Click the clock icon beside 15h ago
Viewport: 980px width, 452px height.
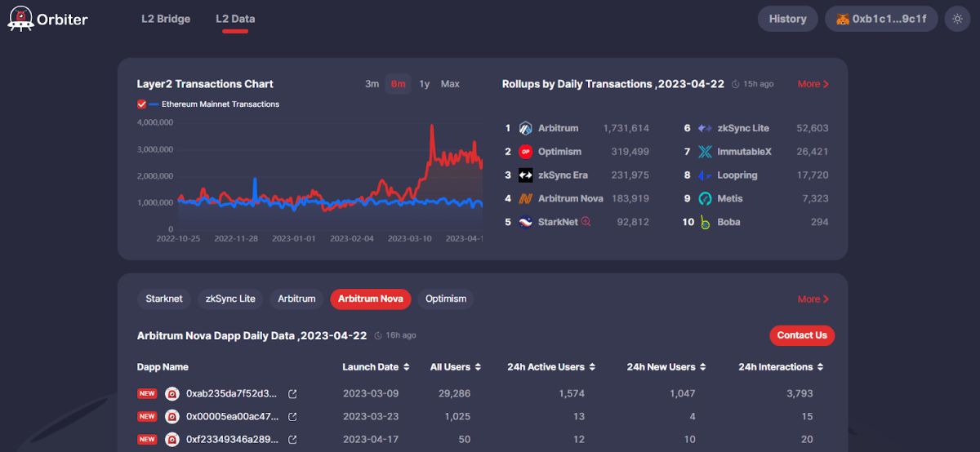click(735, 84)
